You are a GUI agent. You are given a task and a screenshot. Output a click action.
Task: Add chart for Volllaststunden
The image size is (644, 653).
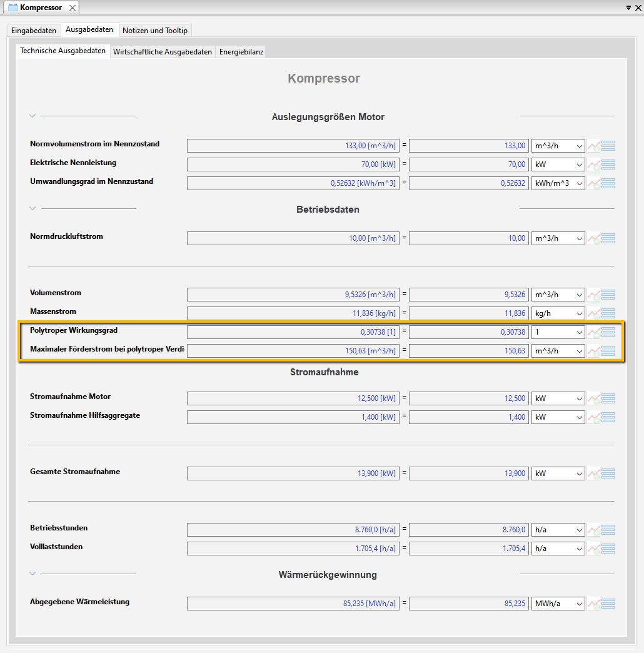coord(593,549)
